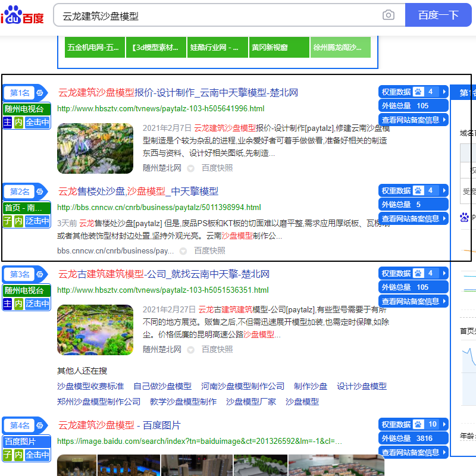Search related term 自己做沙盘模型

point(162,386)
